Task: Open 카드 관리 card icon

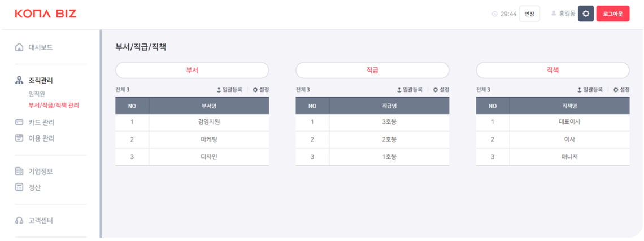Action: tap(19, 122)
